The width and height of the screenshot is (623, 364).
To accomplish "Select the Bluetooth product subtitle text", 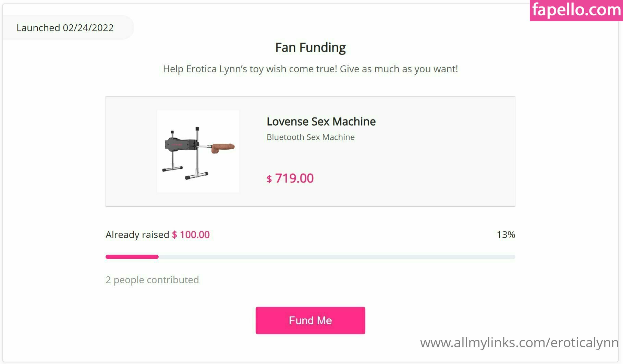I will click(x=310, y=137).
